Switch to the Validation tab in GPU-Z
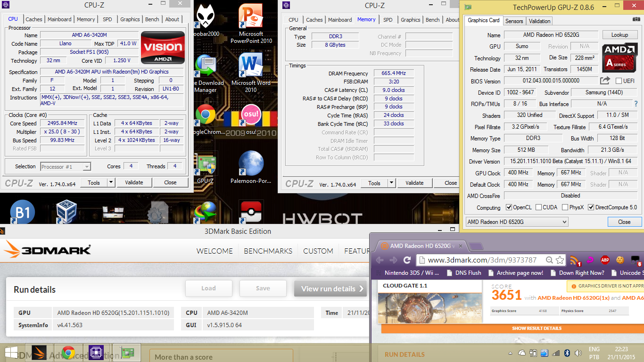The width and height of the screenshot is (644, 362). 539,21
